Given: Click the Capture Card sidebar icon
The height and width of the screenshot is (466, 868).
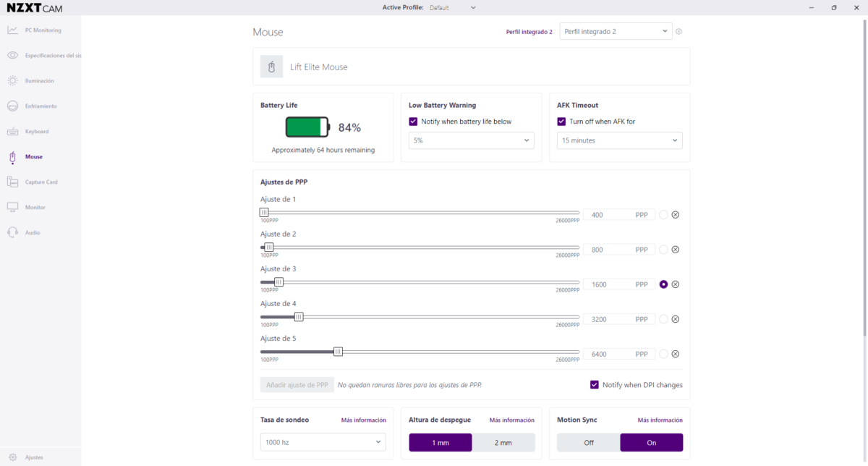Looking at the screenshot, I should point(12,182).
